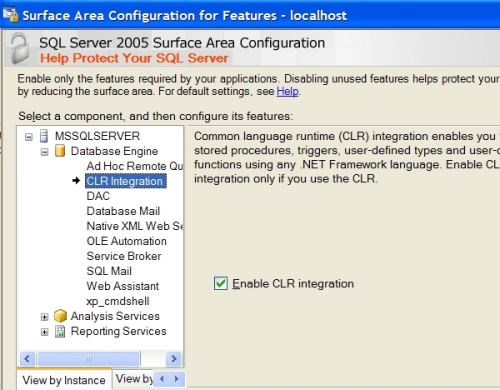The width and height of the screenshot is (500, 390).
Task: Collapse the Database Engine node
Action: pos(44,152)
